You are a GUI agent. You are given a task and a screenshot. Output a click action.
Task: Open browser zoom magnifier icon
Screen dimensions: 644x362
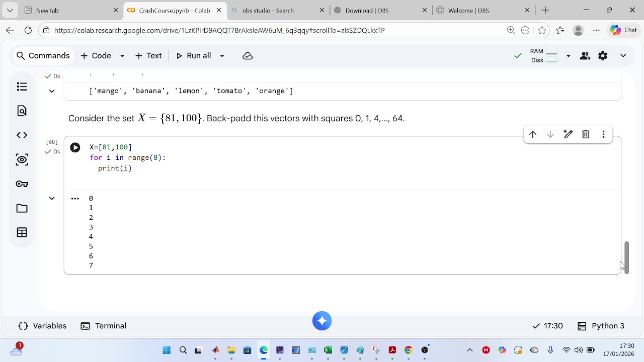511,30
